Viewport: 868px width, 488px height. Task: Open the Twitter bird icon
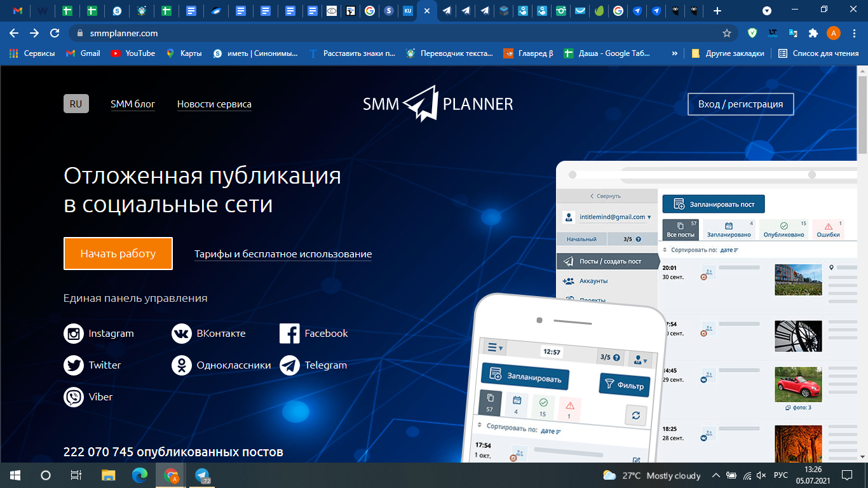coord(74,365)
